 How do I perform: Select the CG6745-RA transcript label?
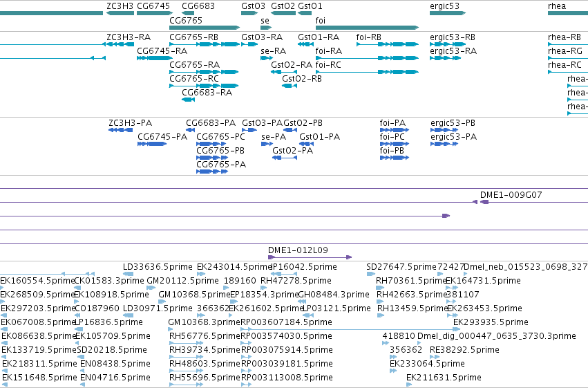point(162,51)
